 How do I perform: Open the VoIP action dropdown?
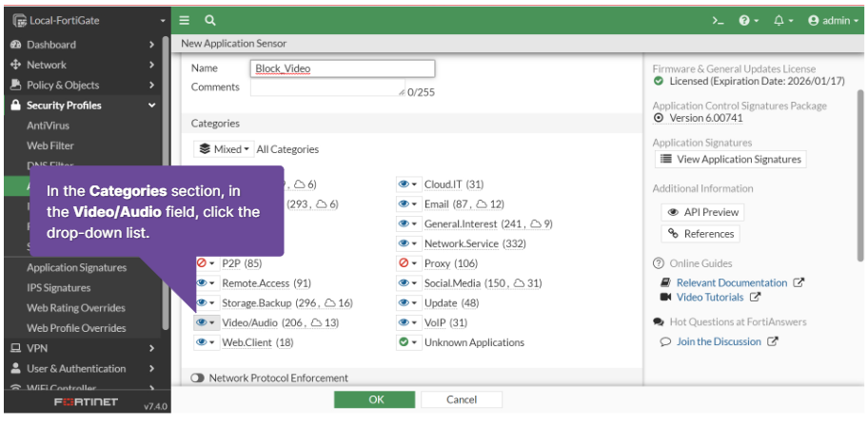[408, 322]
